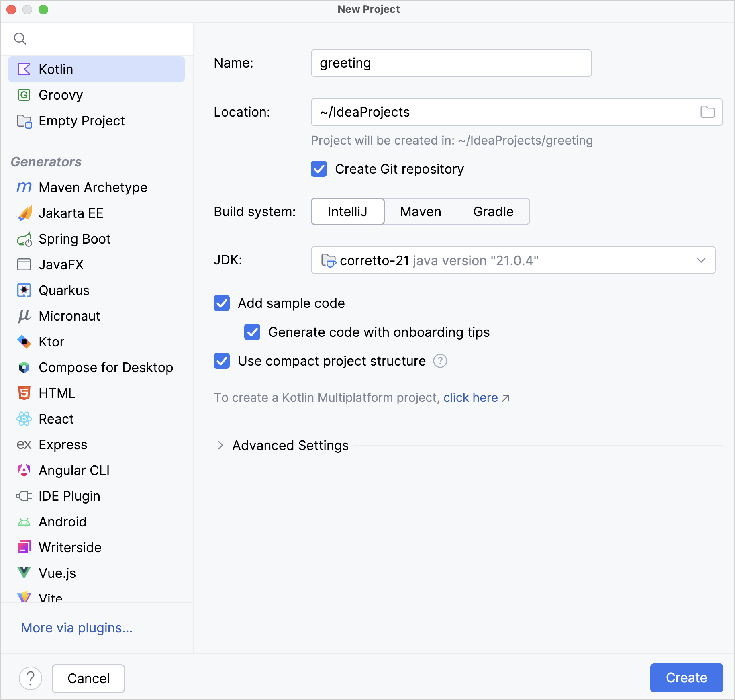Select the Kotlin language generator
Viewport: 735px width, 700px height.
(55, 69)
